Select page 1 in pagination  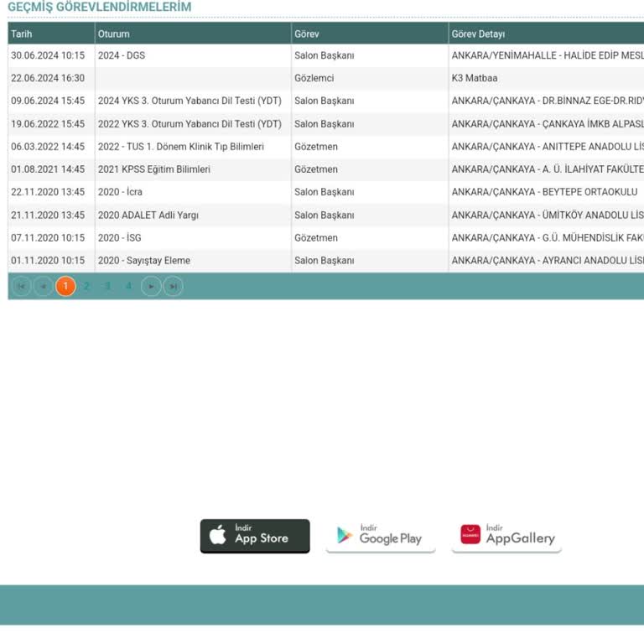click(65, 287)
